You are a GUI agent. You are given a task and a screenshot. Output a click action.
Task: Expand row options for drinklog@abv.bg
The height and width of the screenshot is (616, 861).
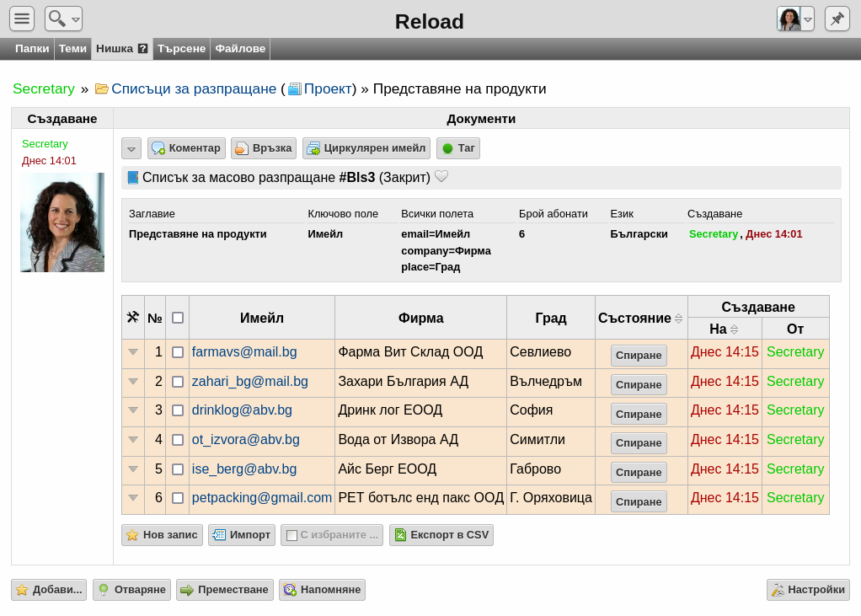tap(133, 410)
